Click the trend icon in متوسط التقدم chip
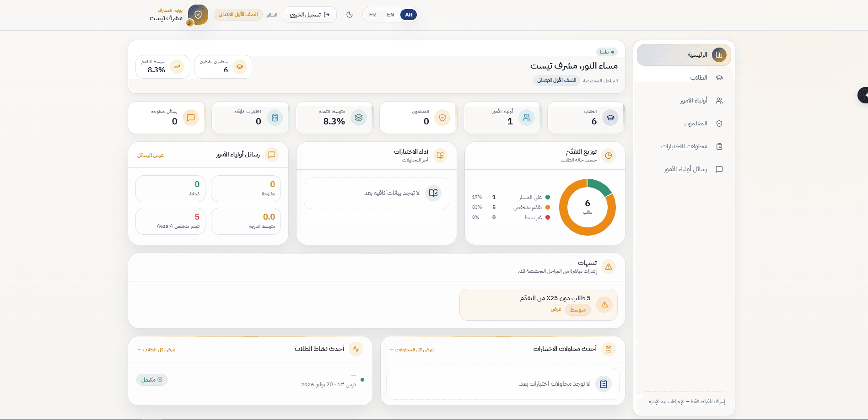 click(177, 67)
